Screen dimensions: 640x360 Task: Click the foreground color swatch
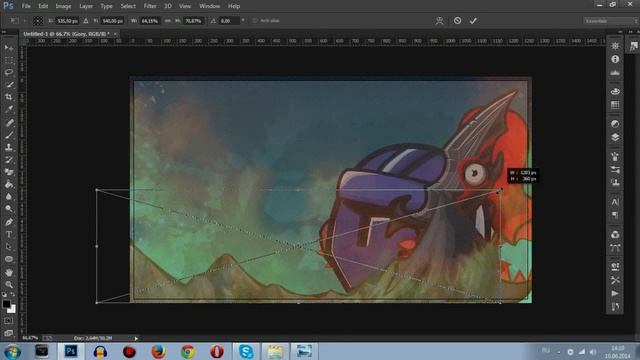tap(6, 304)
